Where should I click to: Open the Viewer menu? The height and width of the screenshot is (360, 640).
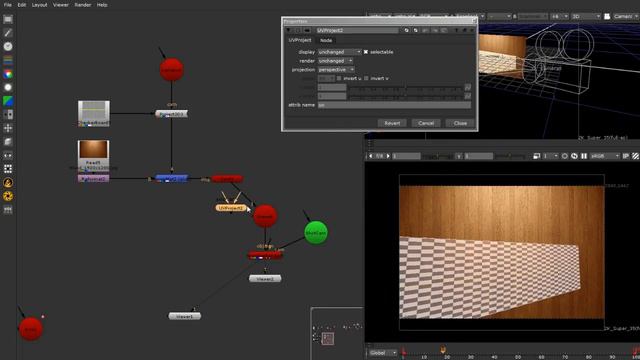coord(60,5)
